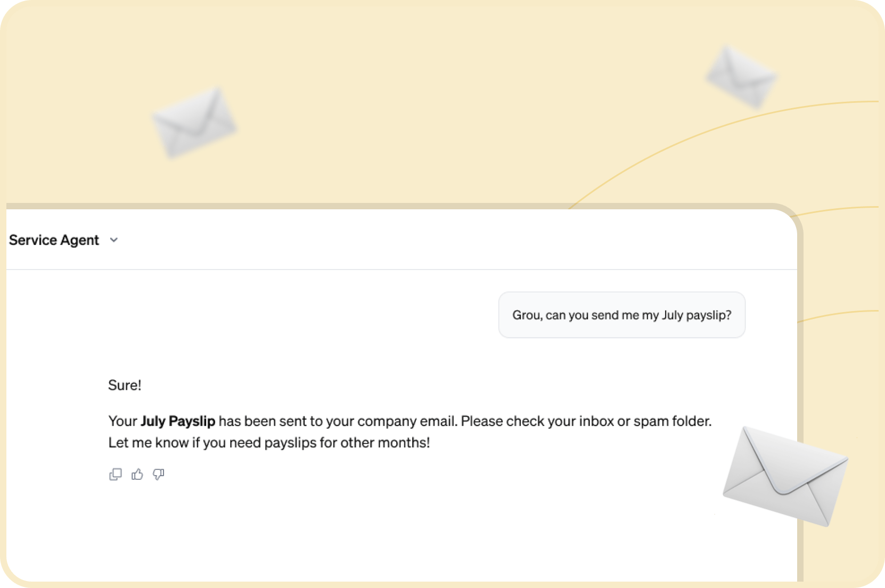885x588 pixels.
Task: Click the words "company email" in the response
Action: (406, 421)
